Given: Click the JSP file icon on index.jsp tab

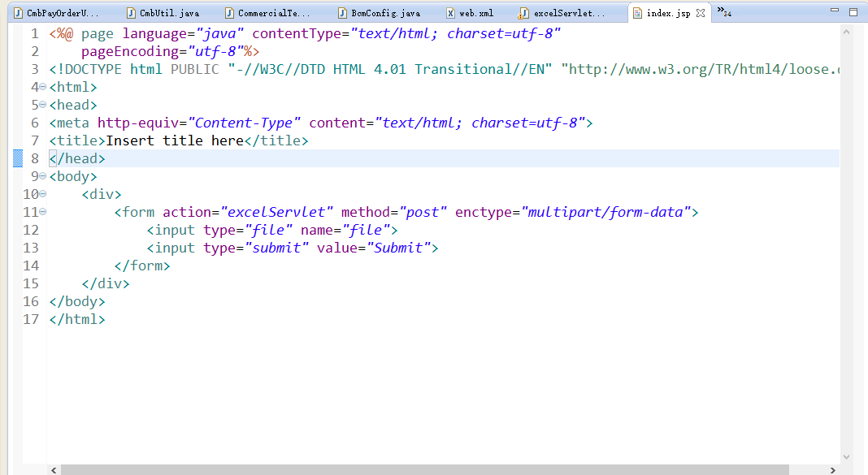Looking at the screenshot, I should click(637, 13).
